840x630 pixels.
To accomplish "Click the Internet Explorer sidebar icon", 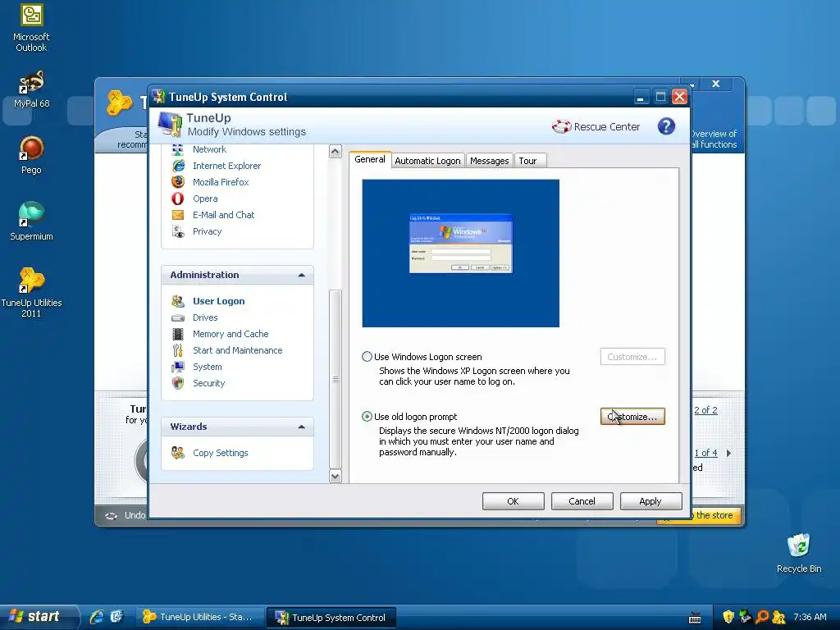I will pos(178,166).
